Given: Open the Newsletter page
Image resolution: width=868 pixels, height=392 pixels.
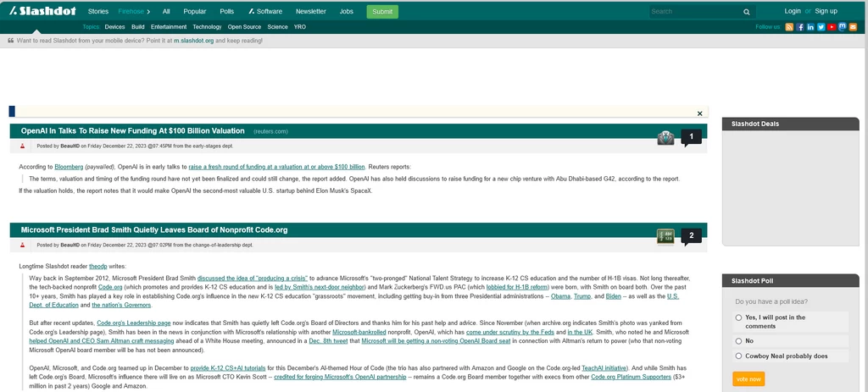Looking at the screenshot, I should 310,11.
